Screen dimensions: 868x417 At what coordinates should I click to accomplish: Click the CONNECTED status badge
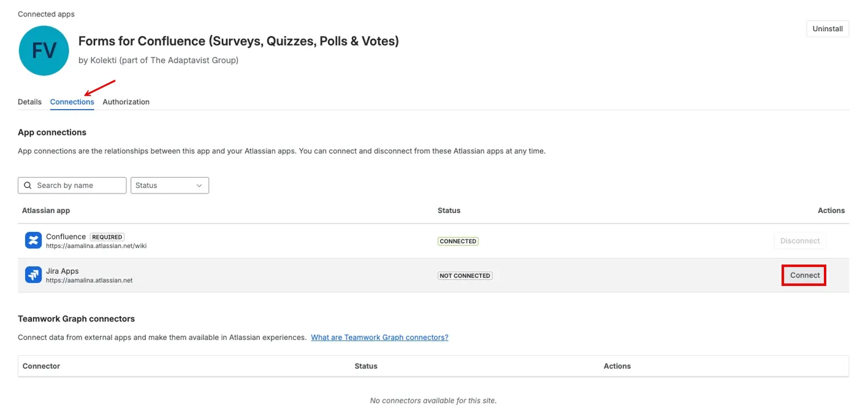coord(458,241)
